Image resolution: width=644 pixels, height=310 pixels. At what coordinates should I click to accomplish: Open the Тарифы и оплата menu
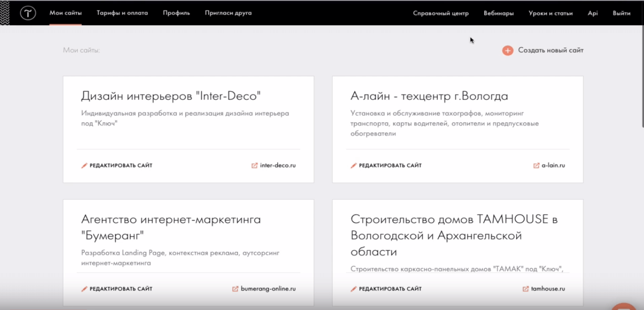coord(122,13)
